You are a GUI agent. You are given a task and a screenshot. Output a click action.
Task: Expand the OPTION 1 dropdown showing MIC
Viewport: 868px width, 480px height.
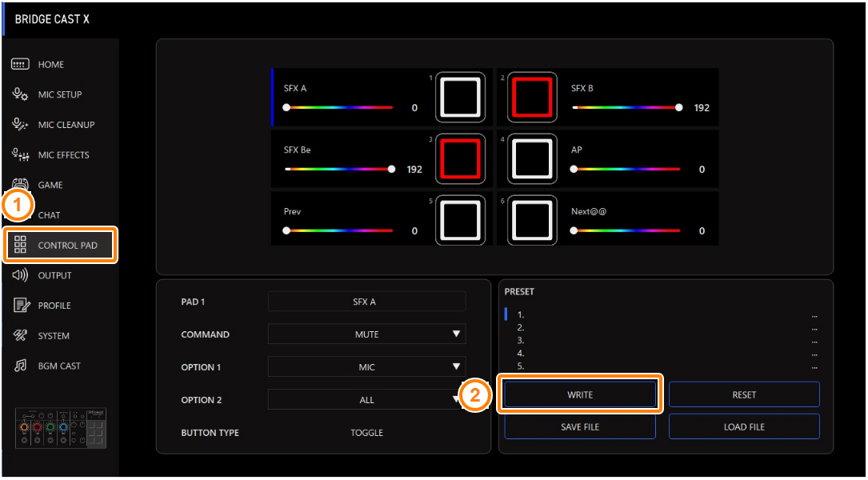(x=366, y=367)
